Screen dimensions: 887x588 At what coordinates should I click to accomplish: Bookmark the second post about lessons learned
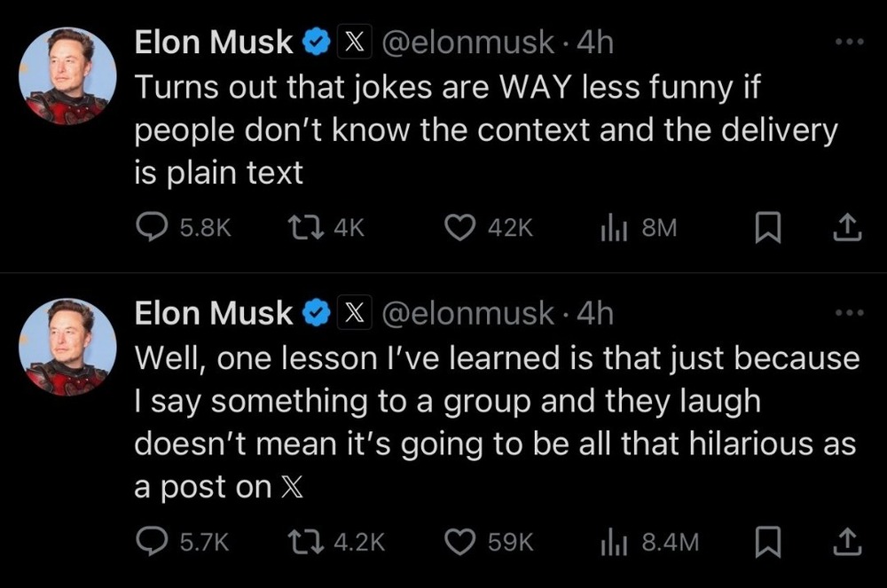[765, 541]
